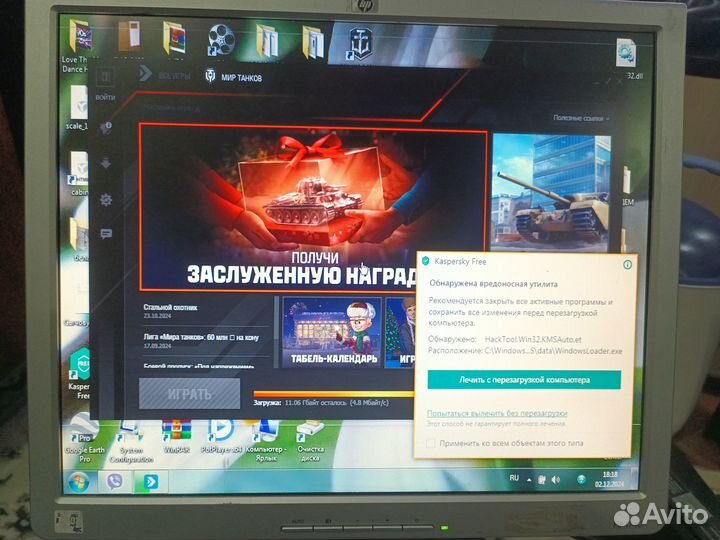720x540 pixels.
Task: Click 'Лечить с перезагрузкой компьютера' button
Action: 524,380
